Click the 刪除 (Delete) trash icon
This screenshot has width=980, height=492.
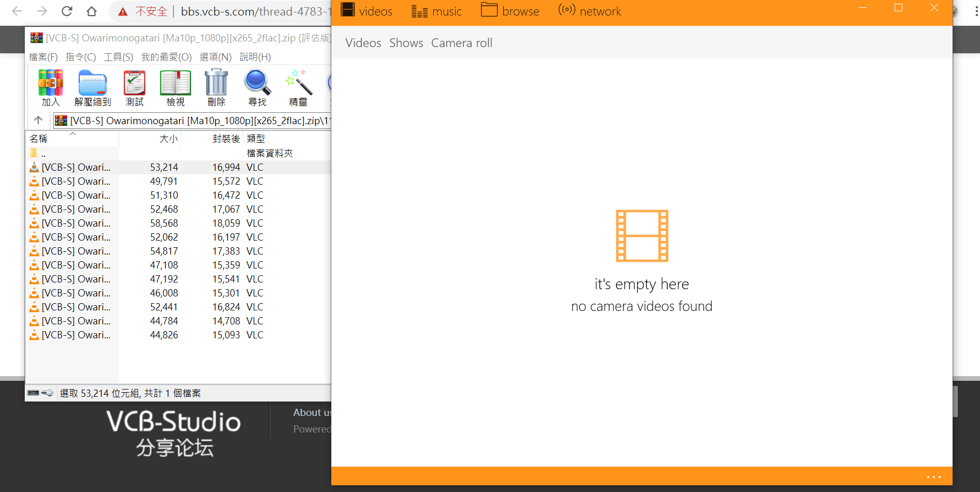click(216, 88)
